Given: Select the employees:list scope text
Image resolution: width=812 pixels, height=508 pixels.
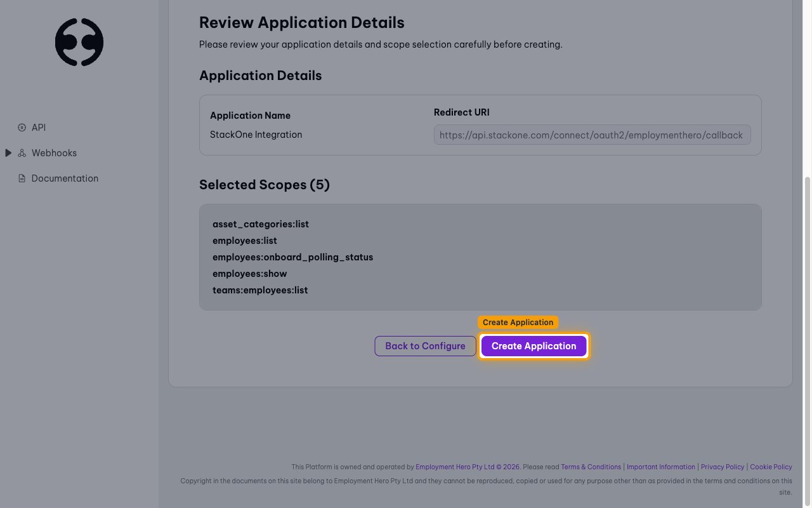Looking at the screenshot, I should tap(245, 241).
